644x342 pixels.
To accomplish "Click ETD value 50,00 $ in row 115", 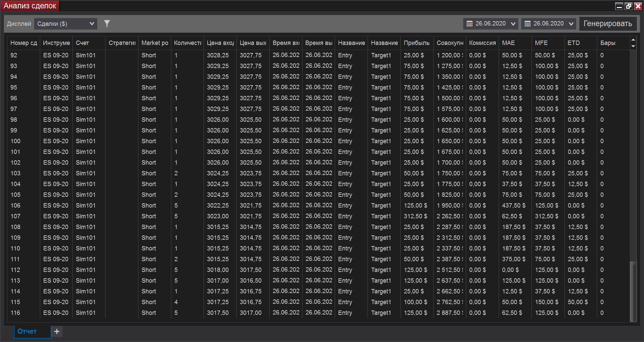I will pos(578,302).
